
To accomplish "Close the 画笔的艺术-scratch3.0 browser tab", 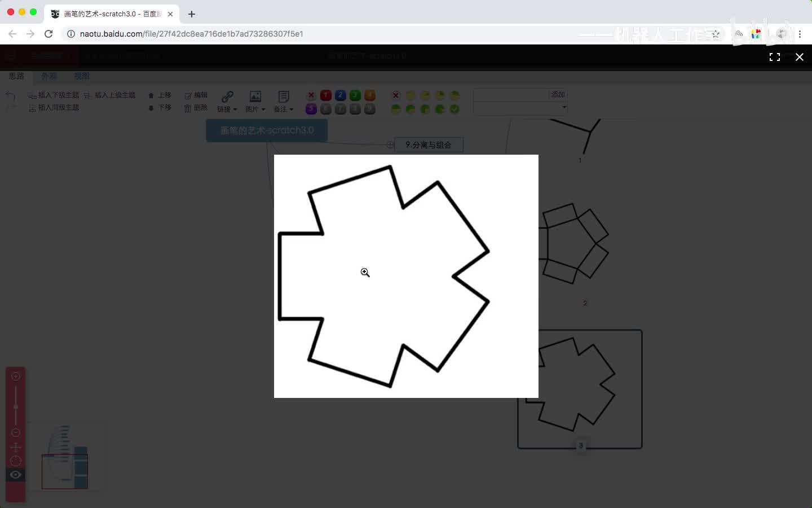I will 170,14.
